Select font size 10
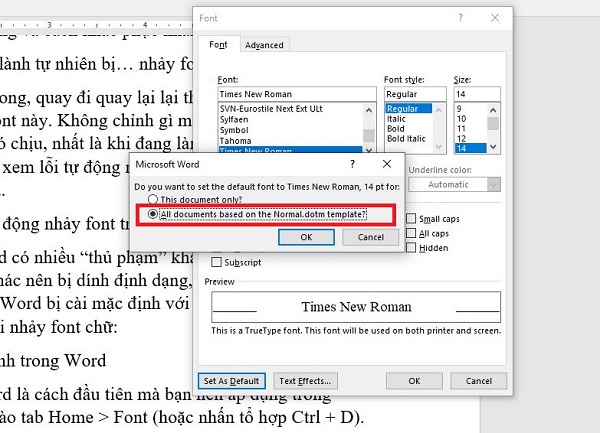 click(x=471, y=119)
